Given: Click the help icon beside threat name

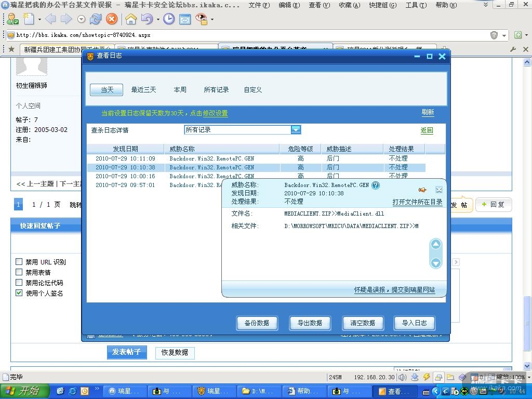Looking at the screenshot, I should [375, 185].
